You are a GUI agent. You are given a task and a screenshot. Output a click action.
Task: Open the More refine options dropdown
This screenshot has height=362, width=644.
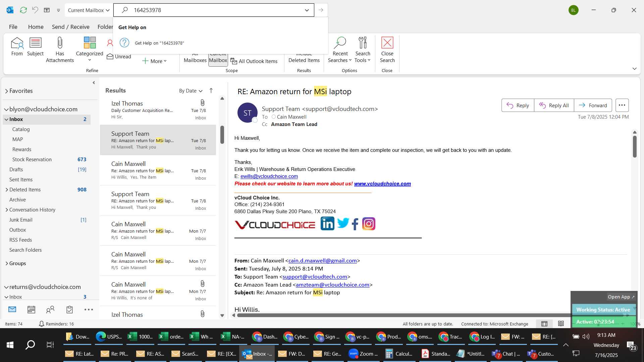pos(155,61)
